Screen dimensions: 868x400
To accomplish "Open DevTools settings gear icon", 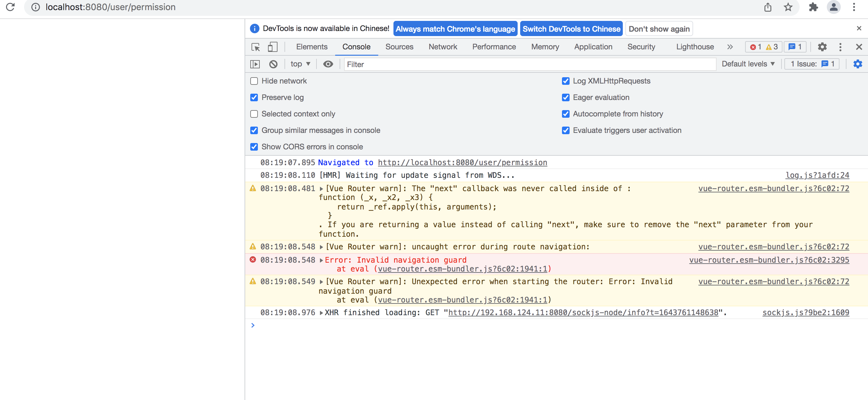I will point(822,47).
